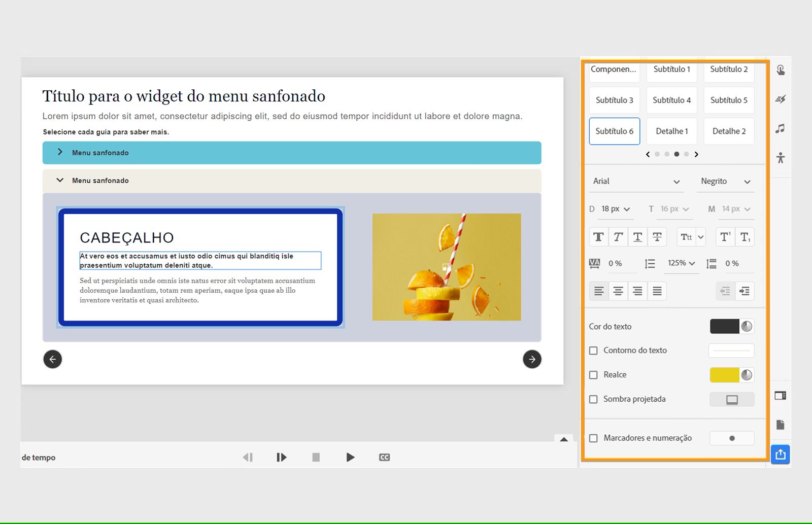The height and width of the screenshot is (524, 812).
Task: Center-align the paragraph text
Action: click(618, 291)
